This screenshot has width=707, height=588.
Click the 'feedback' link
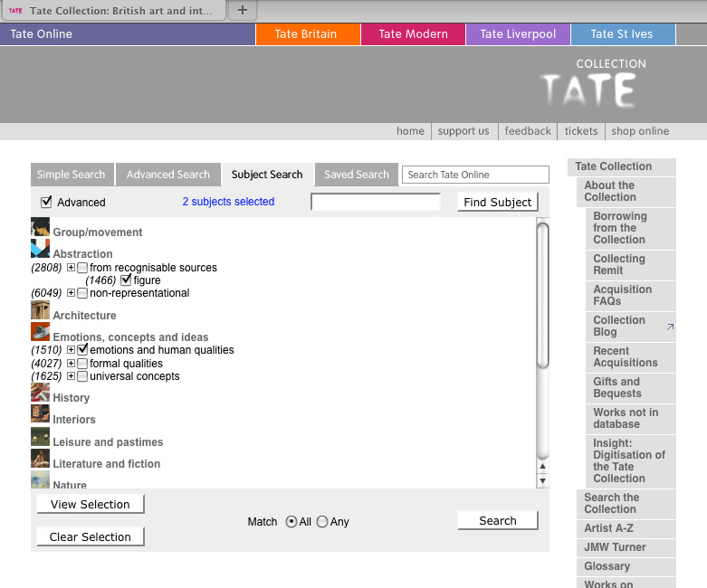528,131
